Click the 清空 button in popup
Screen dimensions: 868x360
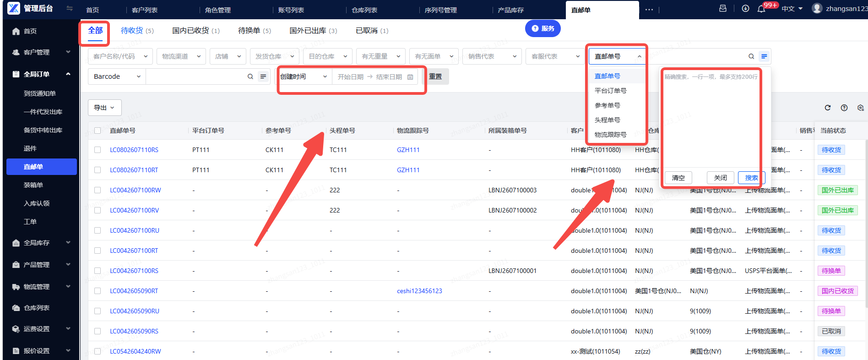(x=678, y=178)
